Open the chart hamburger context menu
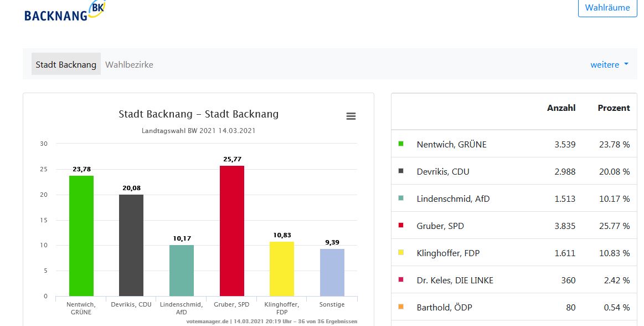This screenshot has width=644, height=326. pos(351,116)
